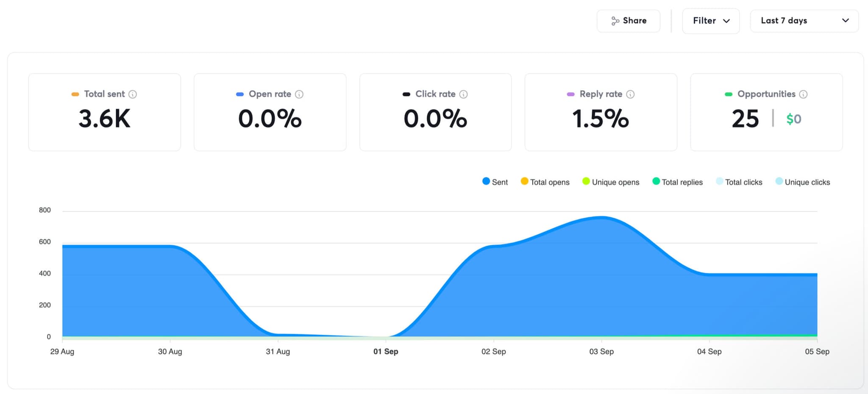The height and width of the screenshot is (394, 868).
Task: Show Total clicks series in legend
Action: pyautogui.click(x=739, y=182)
